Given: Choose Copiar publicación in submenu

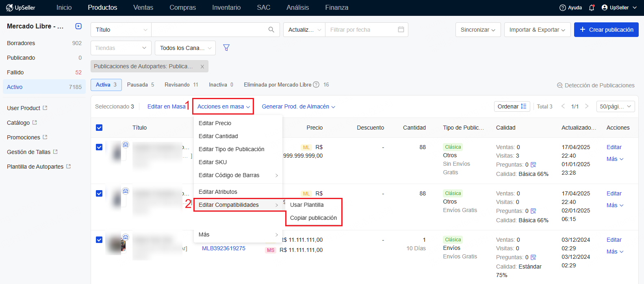Looking at the screenshot, I should pos(314,218).
